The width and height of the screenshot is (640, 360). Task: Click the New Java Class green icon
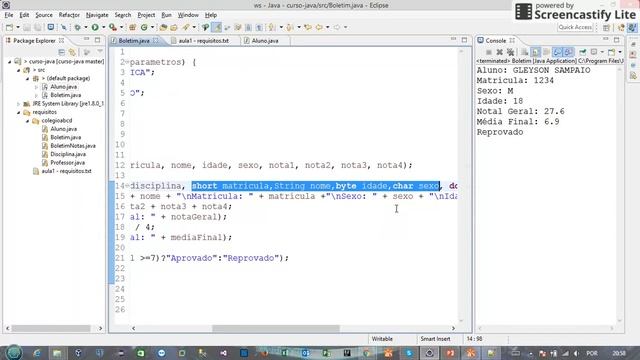point(144,27)
